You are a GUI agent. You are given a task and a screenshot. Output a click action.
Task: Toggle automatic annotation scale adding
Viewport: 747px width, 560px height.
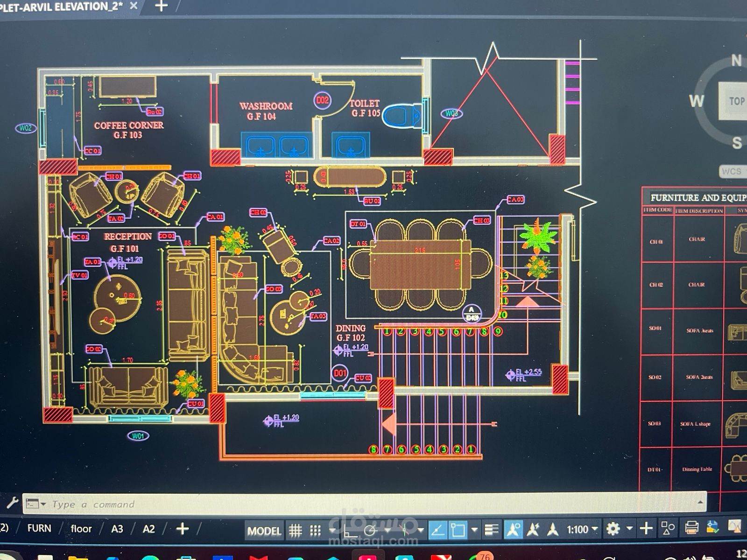pyautogui.click(x=533, y=529)
